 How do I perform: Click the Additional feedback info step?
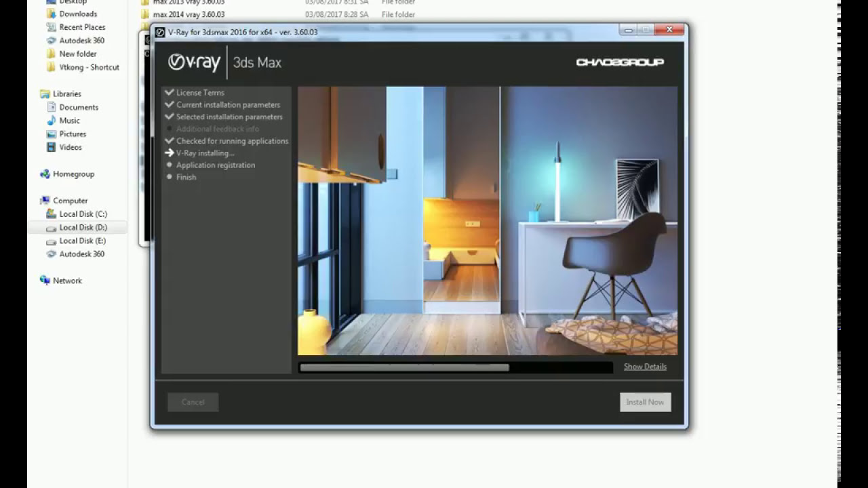(x=217, y=129)
